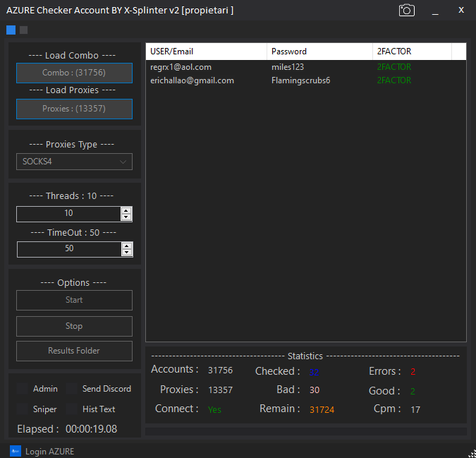Close the AZURE Checker window
Viewport: 476px width, 458px height.
(x=461, y=11)
